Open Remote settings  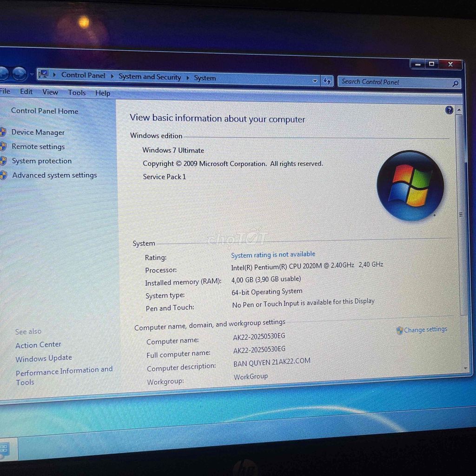(38, 146)
